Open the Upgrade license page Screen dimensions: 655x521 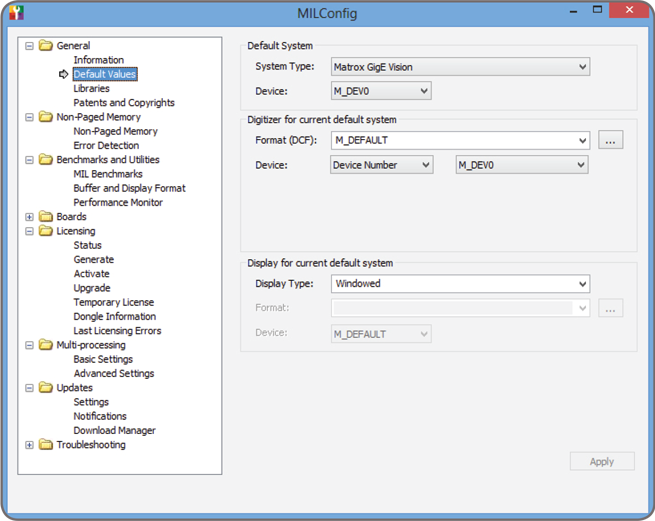click(92, 288)
